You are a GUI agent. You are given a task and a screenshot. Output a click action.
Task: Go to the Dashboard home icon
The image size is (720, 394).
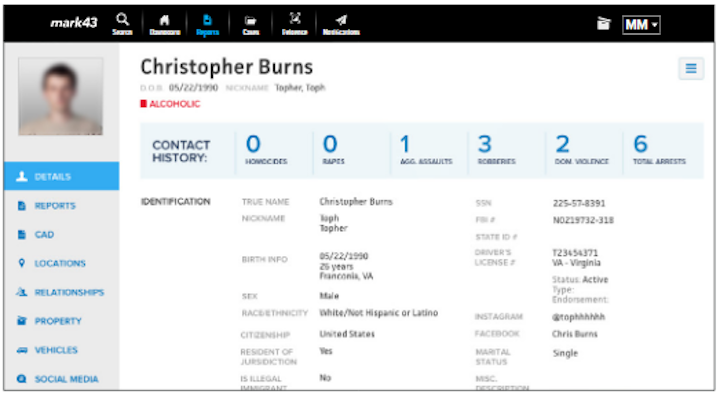[x=164, y=24]
